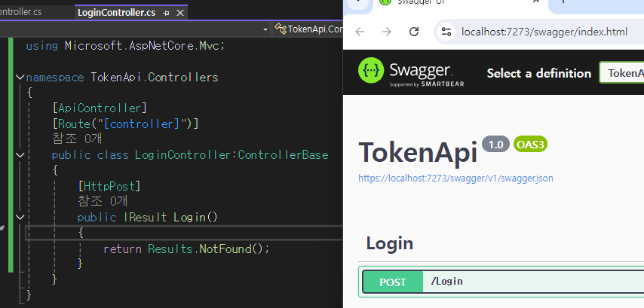Viewport: 644px width, 308px height.
Task: Click the screwdriver quick actions icon in margin
Action: tap(2, 227)
